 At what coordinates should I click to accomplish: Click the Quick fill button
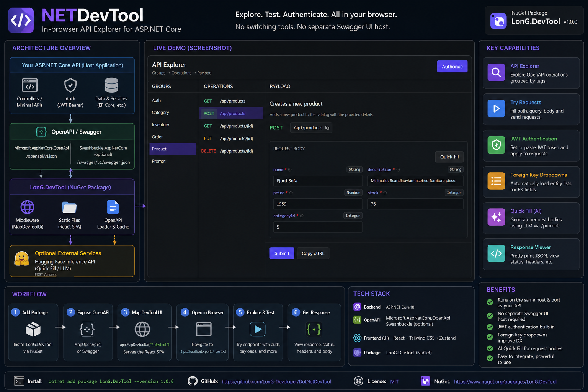449,157
